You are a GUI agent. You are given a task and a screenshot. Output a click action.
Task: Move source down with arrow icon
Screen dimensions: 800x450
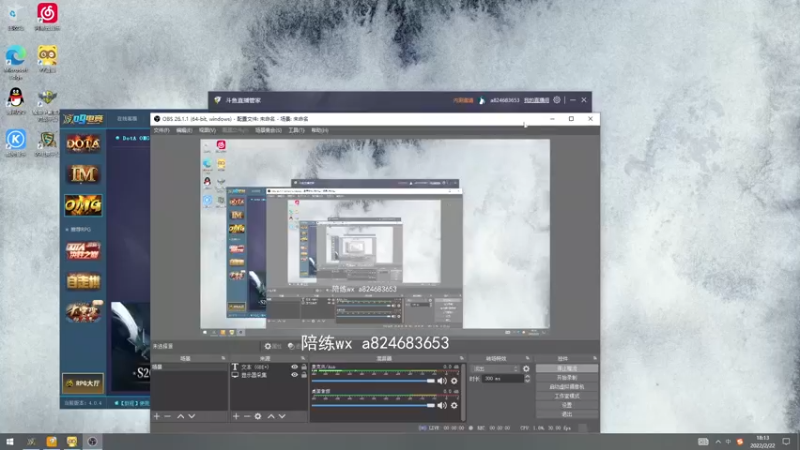282,416
